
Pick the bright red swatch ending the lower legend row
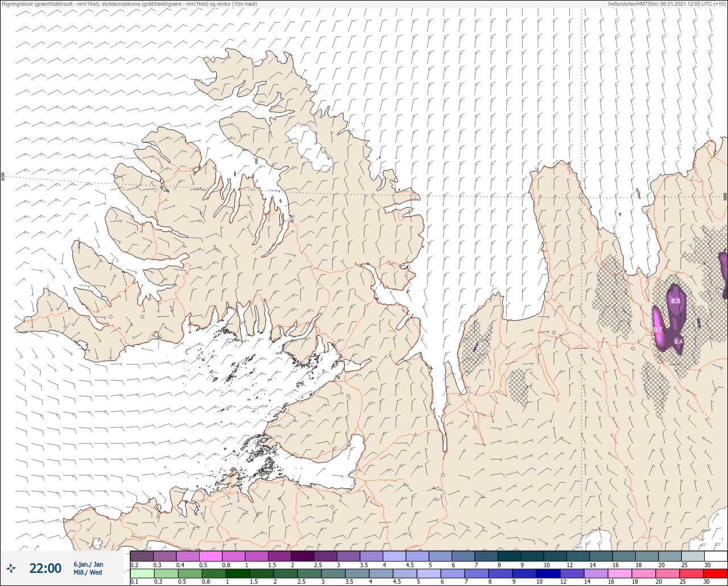coord(715,573)
